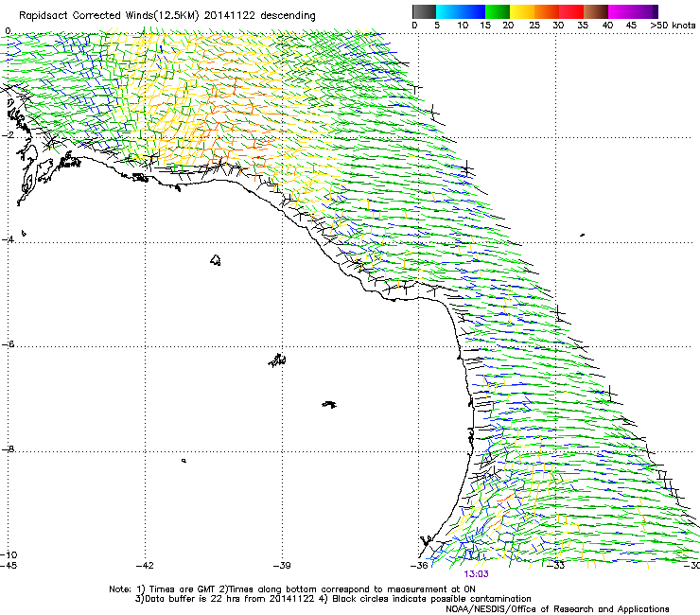
Task: Click the '-10' latitude axis label
Action: tap(9, 554)
